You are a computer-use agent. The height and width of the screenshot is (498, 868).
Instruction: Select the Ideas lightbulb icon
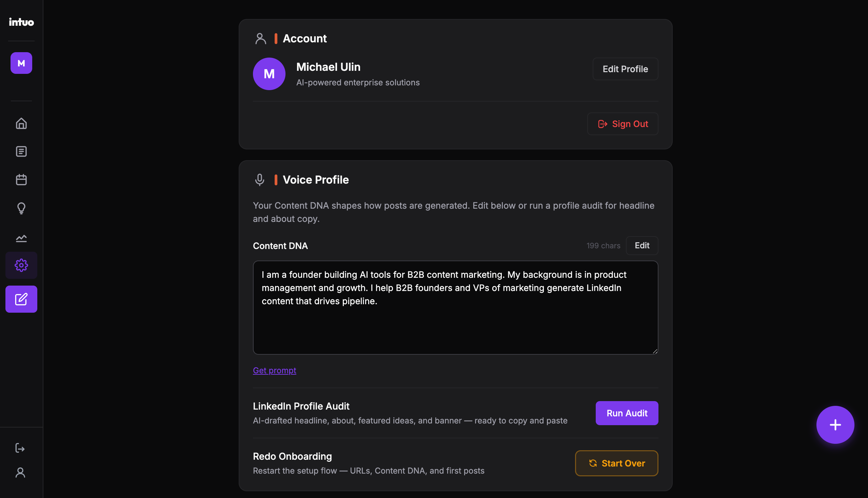(x=21, y=208)
